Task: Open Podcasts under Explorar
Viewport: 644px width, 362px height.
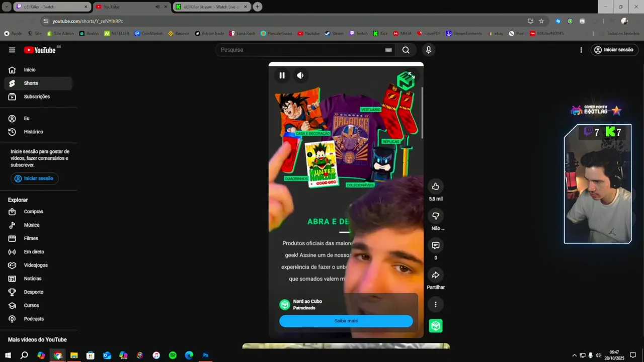Action: (x=38, y=319)
